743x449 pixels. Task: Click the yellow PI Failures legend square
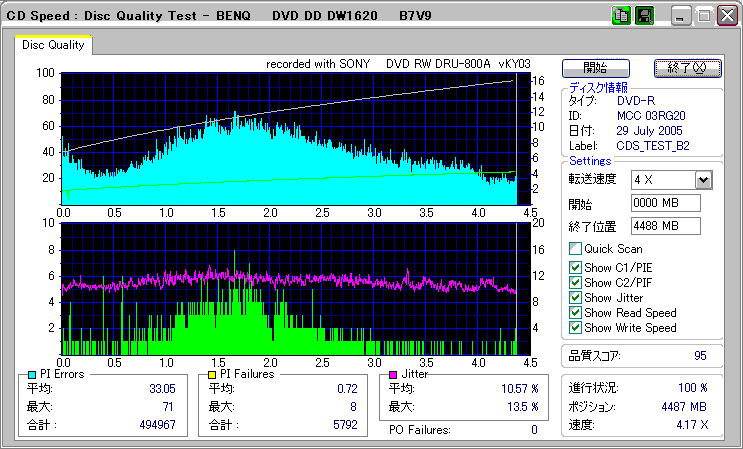pos(211,374)
